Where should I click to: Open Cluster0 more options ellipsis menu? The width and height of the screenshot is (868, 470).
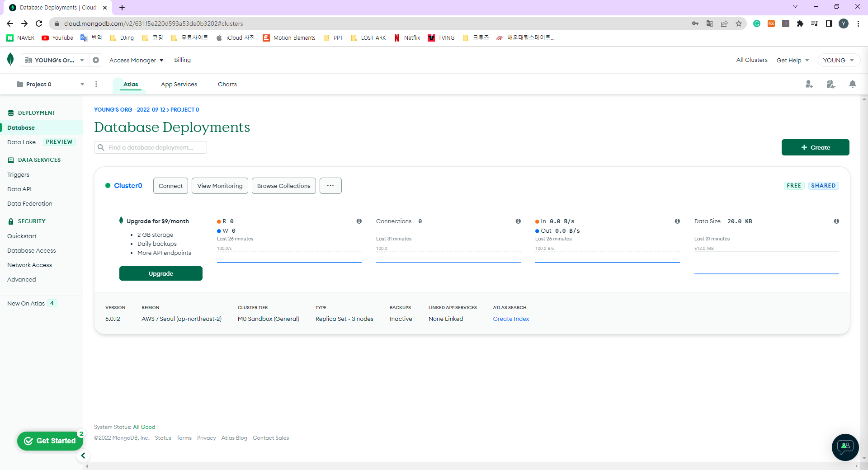[330, 186]
